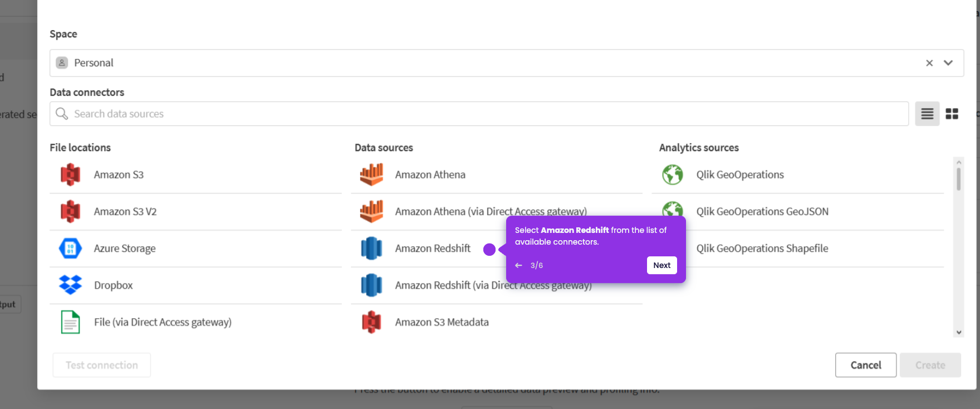Select Amazon S3 V2 connector label
The height and width of the screenshot is (409, 980).
tap(125, 211)
